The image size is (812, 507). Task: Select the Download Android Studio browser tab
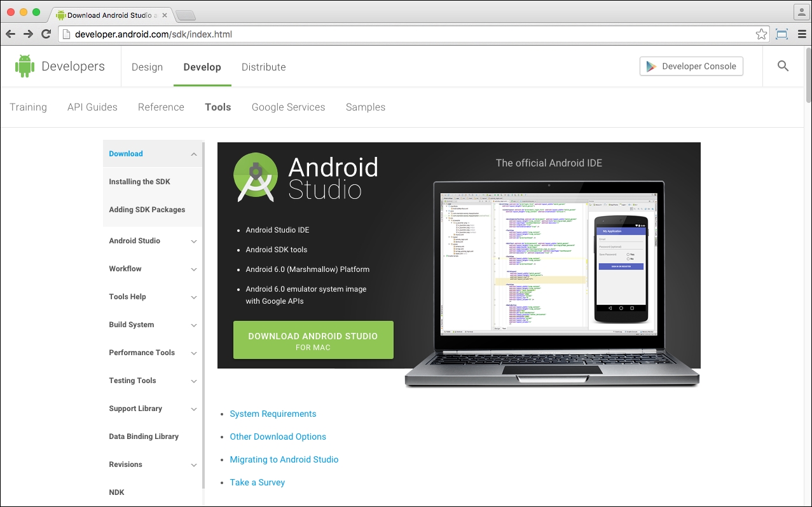tap(111, 15)
